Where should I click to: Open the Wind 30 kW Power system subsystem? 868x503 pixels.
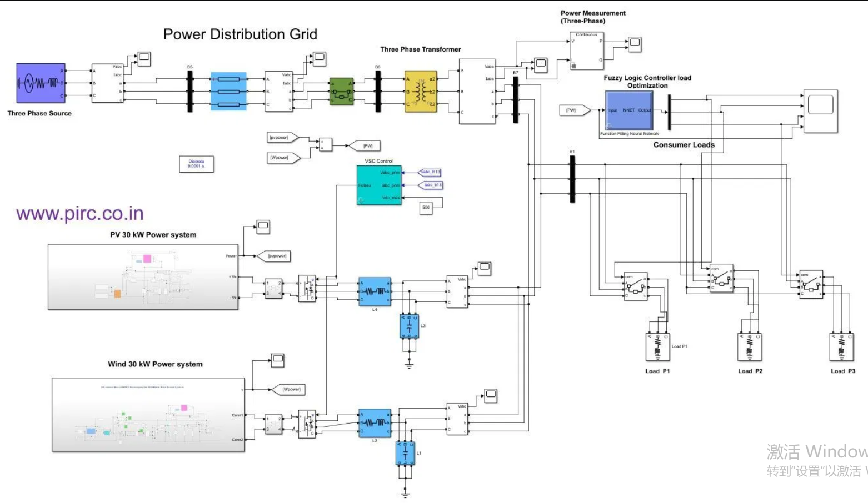pos(148,415)
